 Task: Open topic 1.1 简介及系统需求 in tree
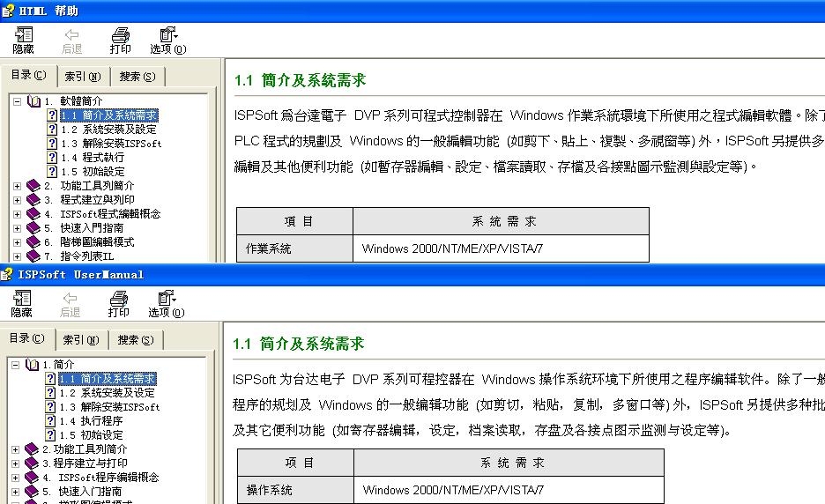(x=108, y=378)
